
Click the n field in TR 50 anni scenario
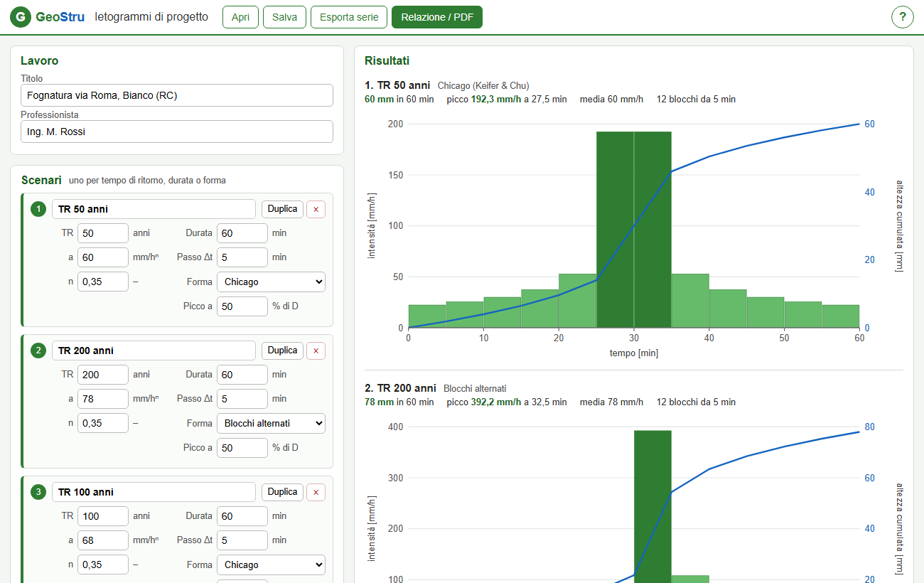[103, 282]
